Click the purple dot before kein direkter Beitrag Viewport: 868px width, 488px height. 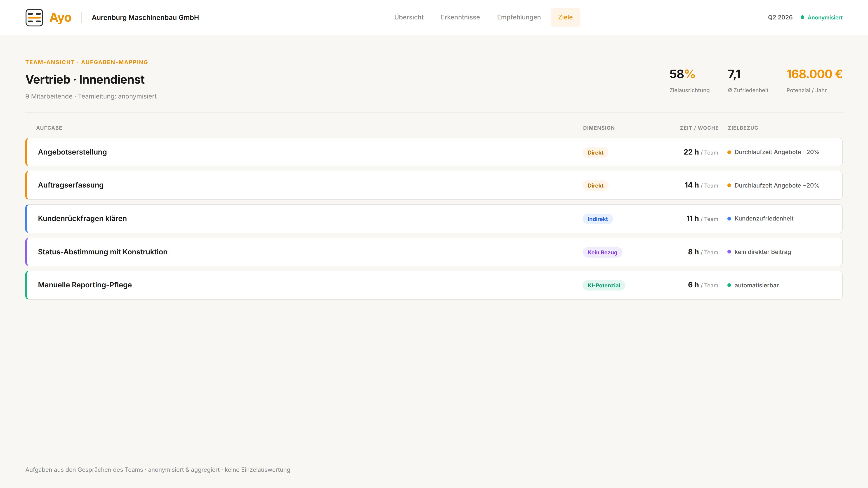coord(729,252)
